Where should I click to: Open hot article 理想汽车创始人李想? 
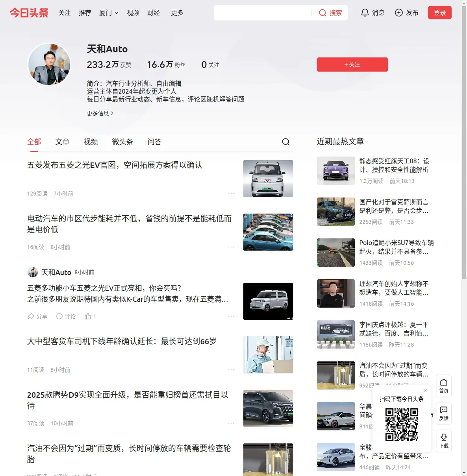click(394, 288)
